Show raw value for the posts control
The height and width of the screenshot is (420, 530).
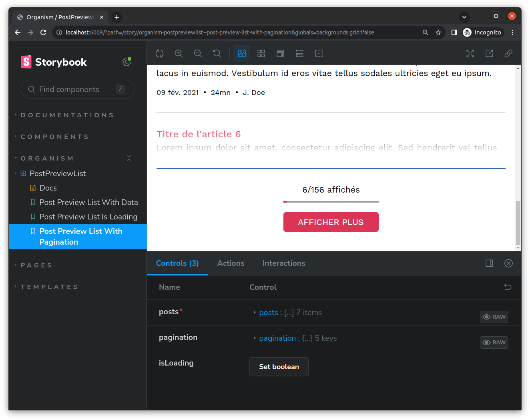click(494, 317)
